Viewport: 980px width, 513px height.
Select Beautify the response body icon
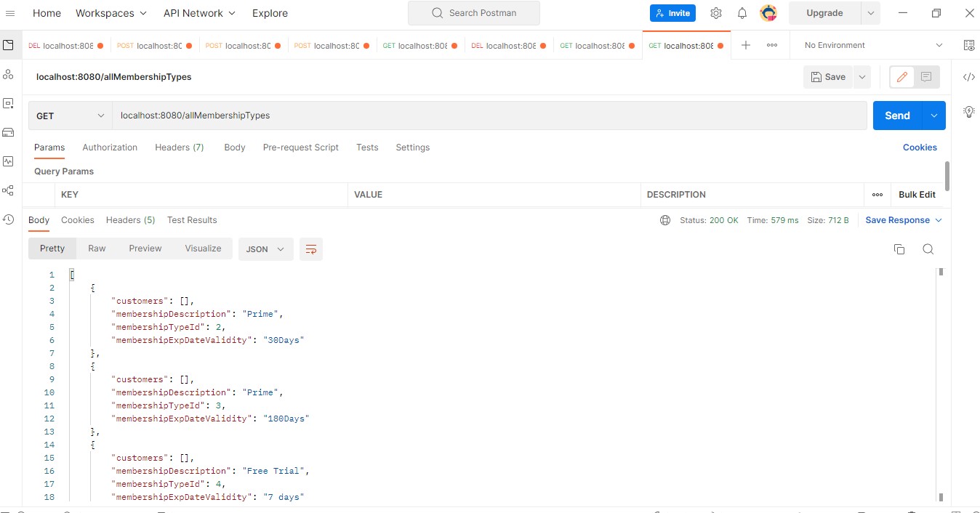click(311, 249)
